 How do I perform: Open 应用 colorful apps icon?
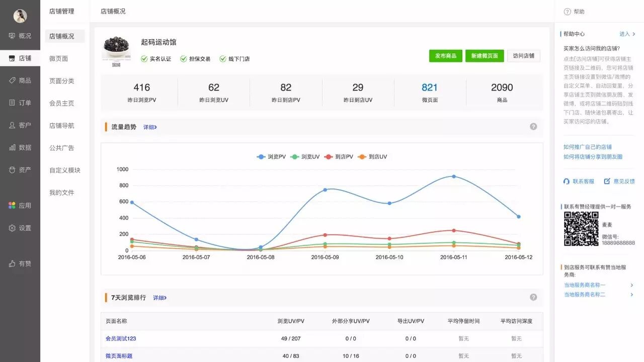click(12, 206)
